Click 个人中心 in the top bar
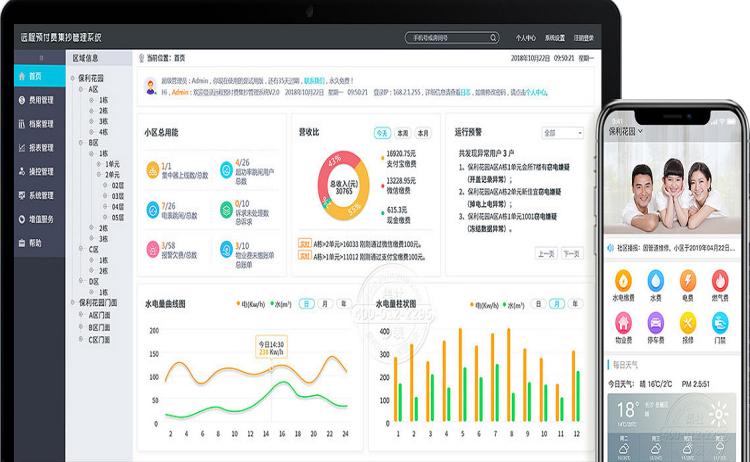Screen dimensions: 750x462 [x=526, y=38]
